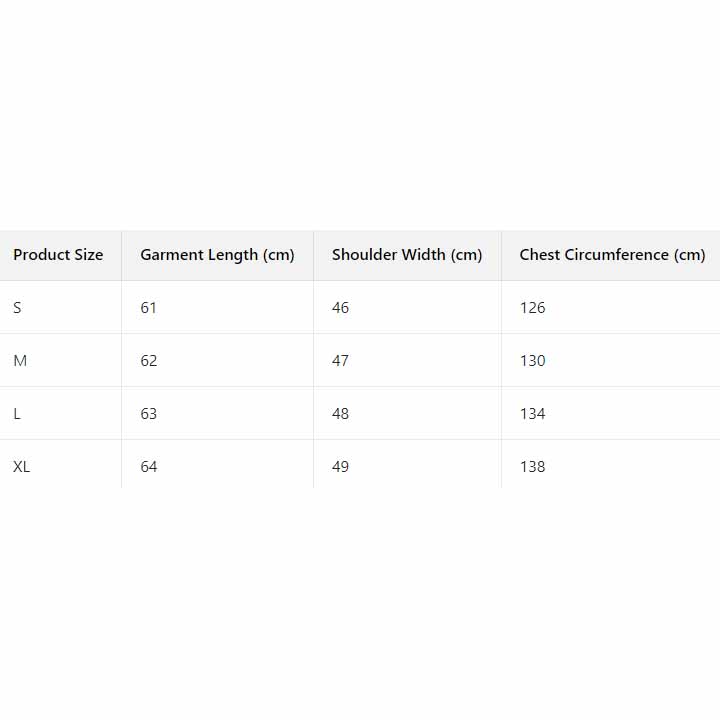Select chest circumference value 138
This screenshot has width=720, height=720.
pos(533,467)
